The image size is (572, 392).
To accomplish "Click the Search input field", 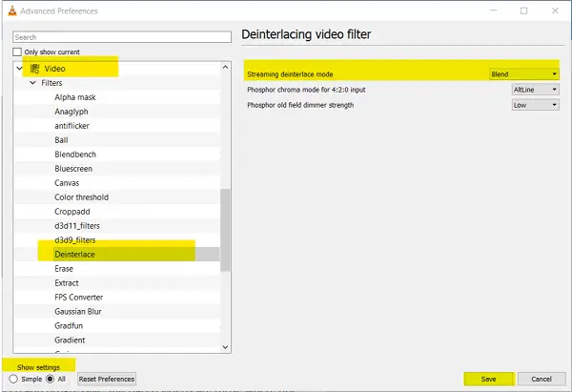I will pos(122,37).
